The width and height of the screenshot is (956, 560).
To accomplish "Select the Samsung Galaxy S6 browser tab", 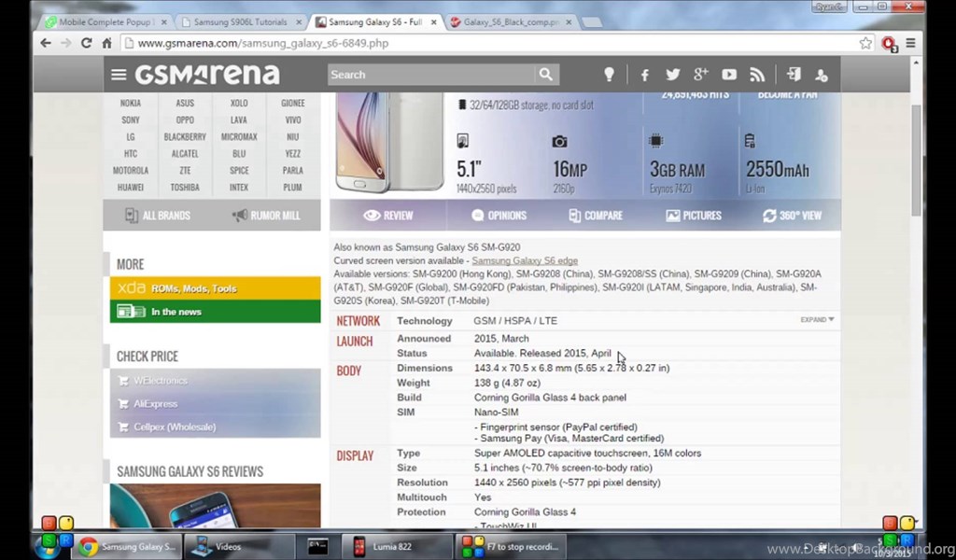I will (375, 22).
